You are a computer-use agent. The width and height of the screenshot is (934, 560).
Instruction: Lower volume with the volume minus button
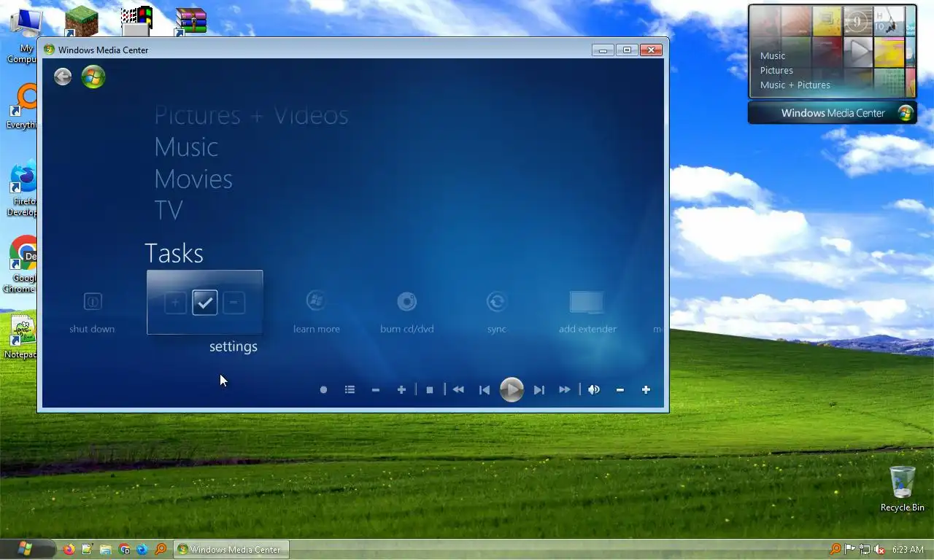point(620,390)
